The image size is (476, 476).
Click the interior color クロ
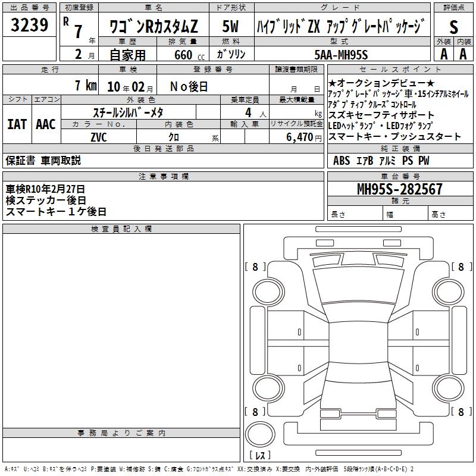[174, 137]
